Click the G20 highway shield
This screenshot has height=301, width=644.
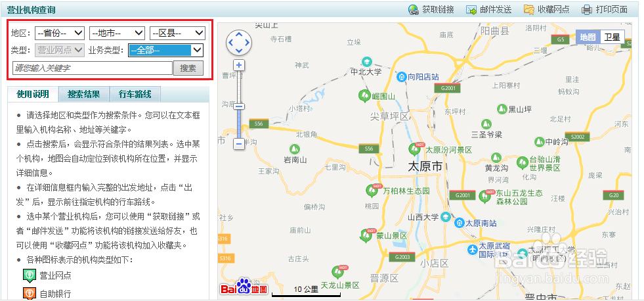[x=614, y=195]
